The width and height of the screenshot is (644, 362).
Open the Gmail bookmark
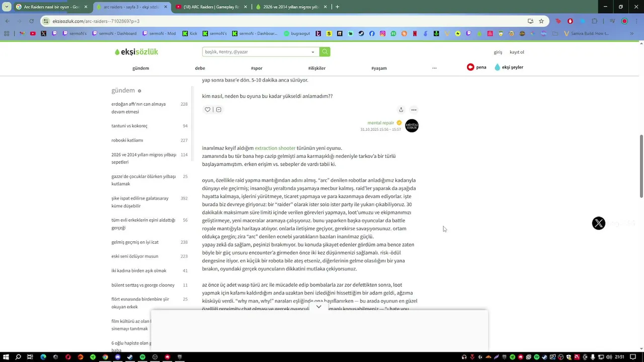tap(22, 34)
